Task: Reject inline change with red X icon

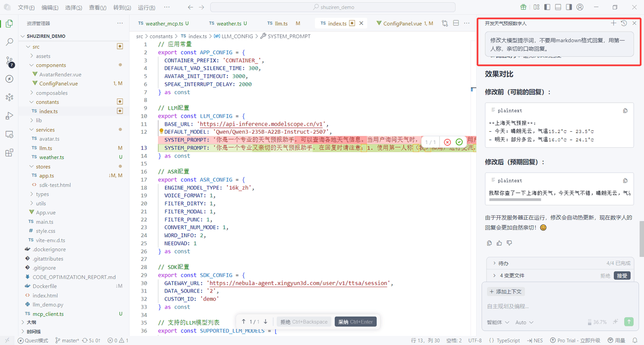Action: coord(447,142)
